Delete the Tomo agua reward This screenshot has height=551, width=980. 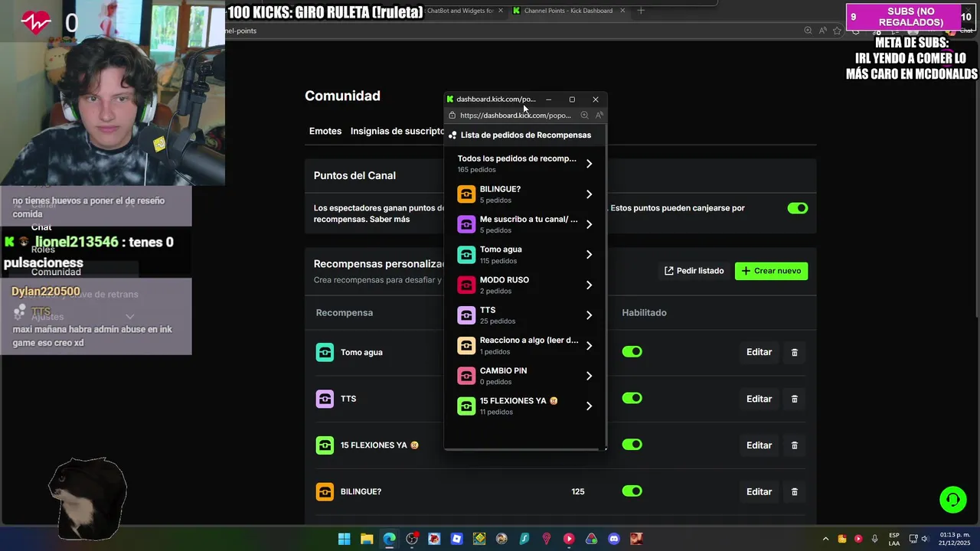794,352
